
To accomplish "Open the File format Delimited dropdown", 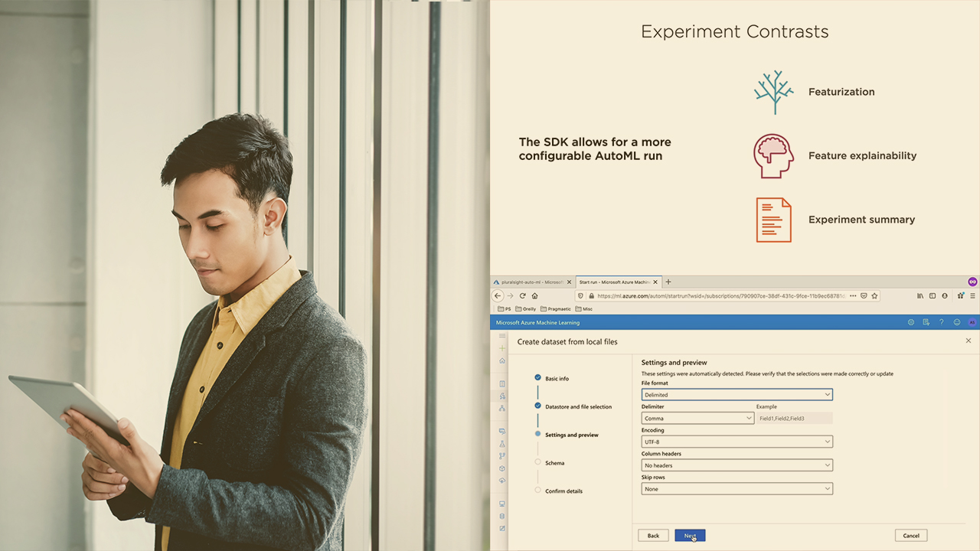I will pos(737,395).
